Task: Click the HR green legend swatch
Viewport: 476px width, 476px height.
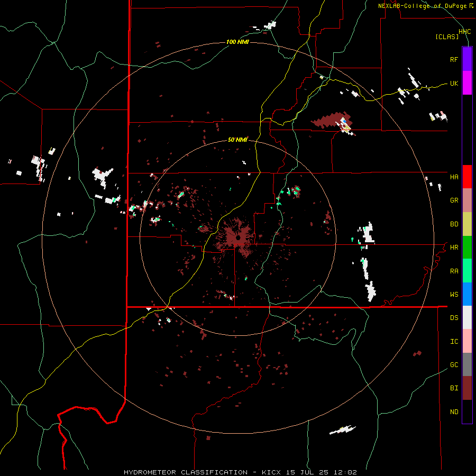Action: tap(467, 248)
